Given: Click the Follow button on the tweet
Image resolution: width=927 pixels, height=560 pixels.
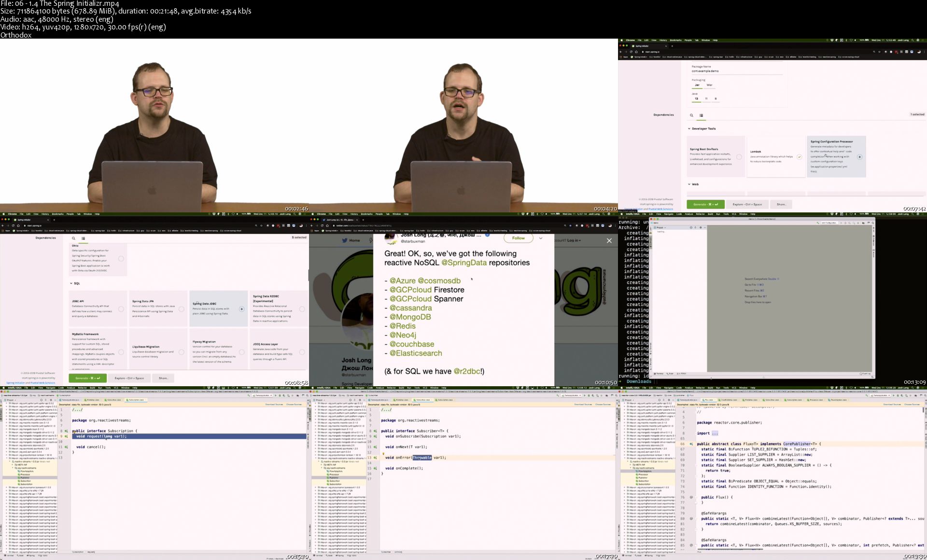Looking at the screenshot, I should pos(518,238).
